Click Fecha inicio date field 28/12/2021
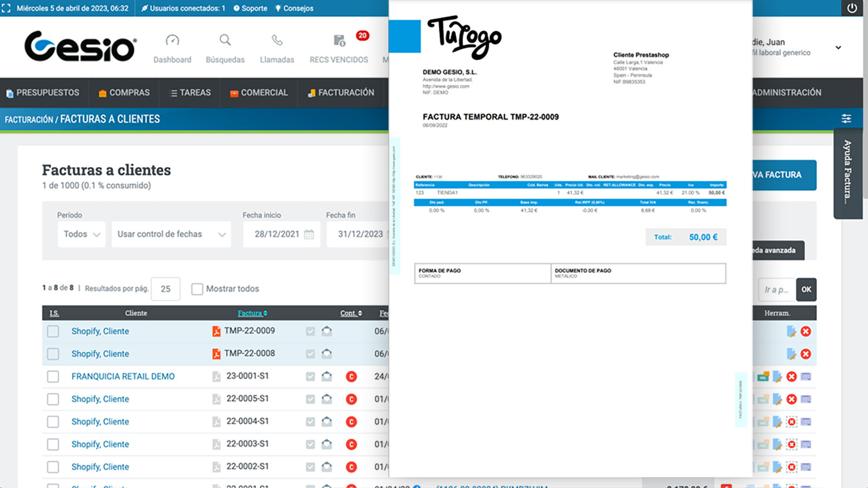Image resolution: width=868 pixels, height=488 pixels. tap(282, 234)
